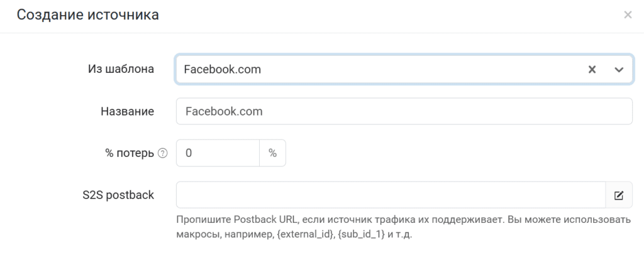Click the % потерь label text

pos(130,153)
